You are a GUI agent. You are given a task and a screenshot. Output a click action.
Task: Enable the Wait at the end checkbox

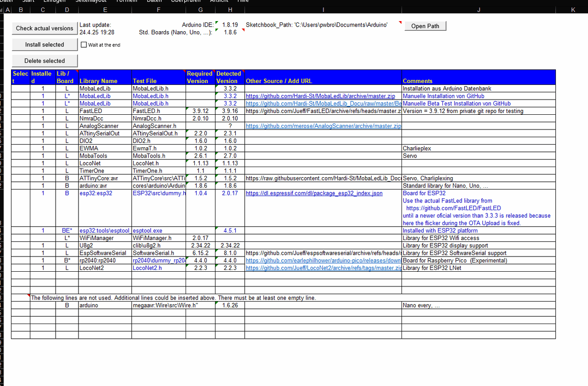pyautogui.click(x=84, y=45)
